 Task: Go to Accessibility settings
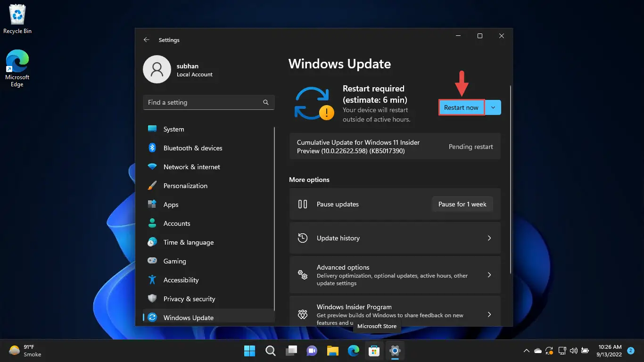208,280
